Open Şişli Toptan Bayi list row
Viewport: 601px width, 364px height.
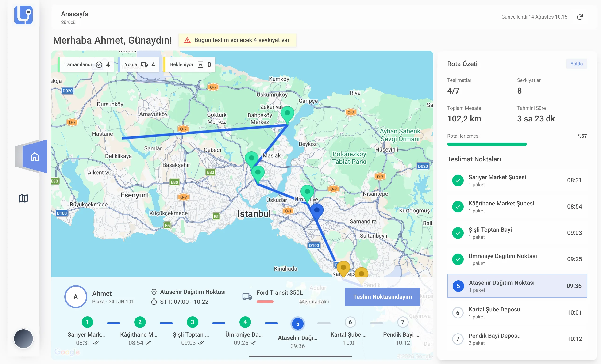click(517, 233)
